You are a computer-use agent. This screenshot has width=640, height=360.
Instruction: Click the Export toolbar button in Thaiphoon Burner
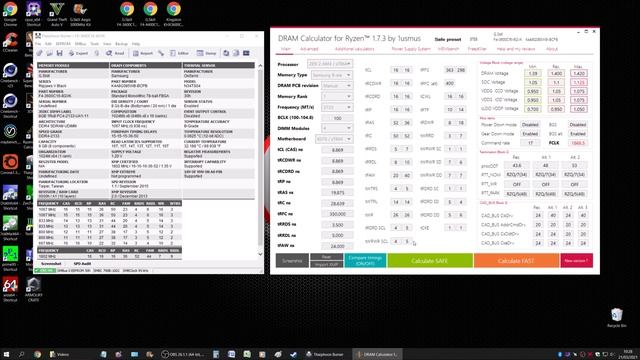pyautogui.click(x=78, y=53)
